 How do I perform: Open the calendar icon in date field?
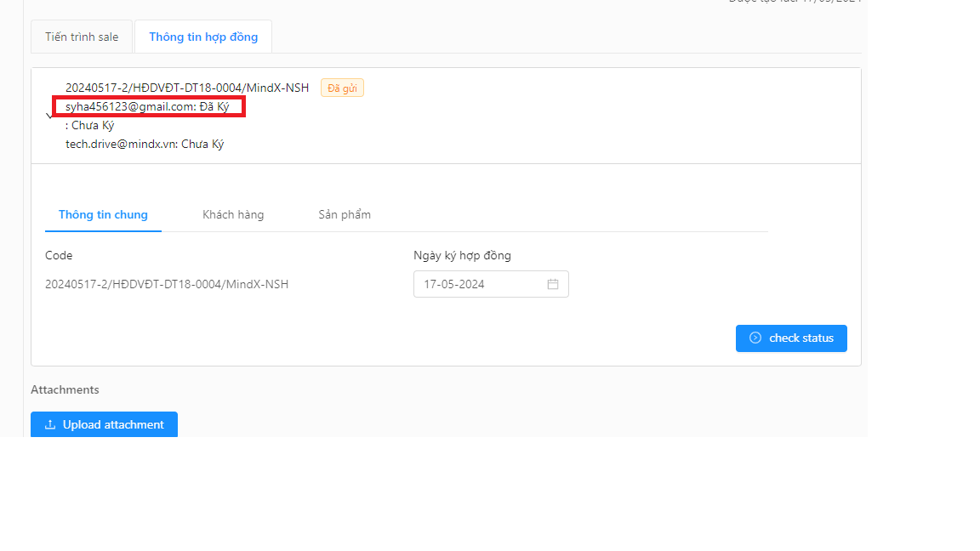coord(552,284)
